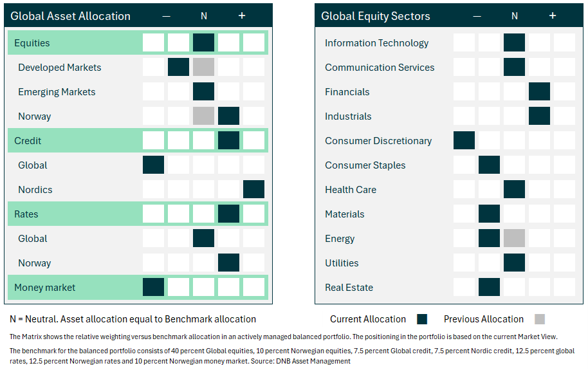The image size is (588, 370).
Task: Click the plus sign in Global Asset Allocation header
Action: (242, 16)
